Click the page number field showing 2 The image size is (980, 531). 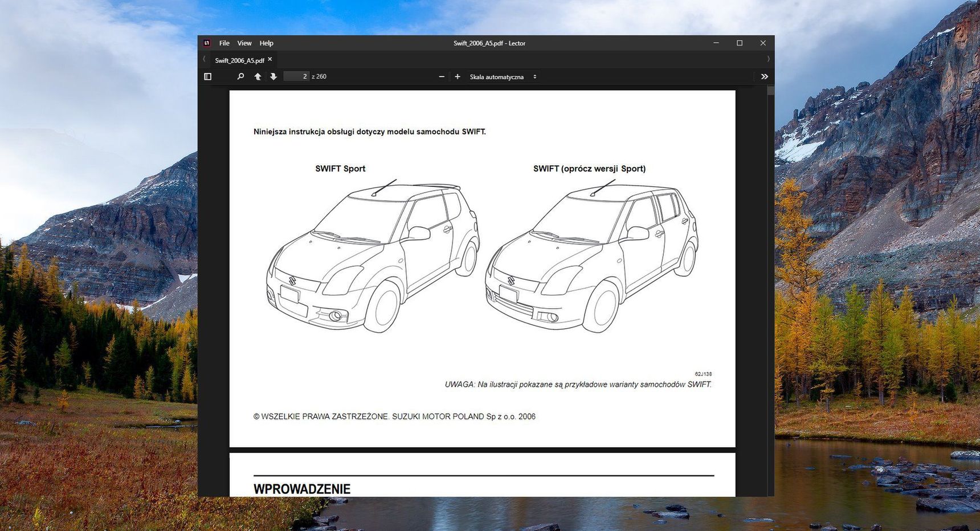[296, 76]
